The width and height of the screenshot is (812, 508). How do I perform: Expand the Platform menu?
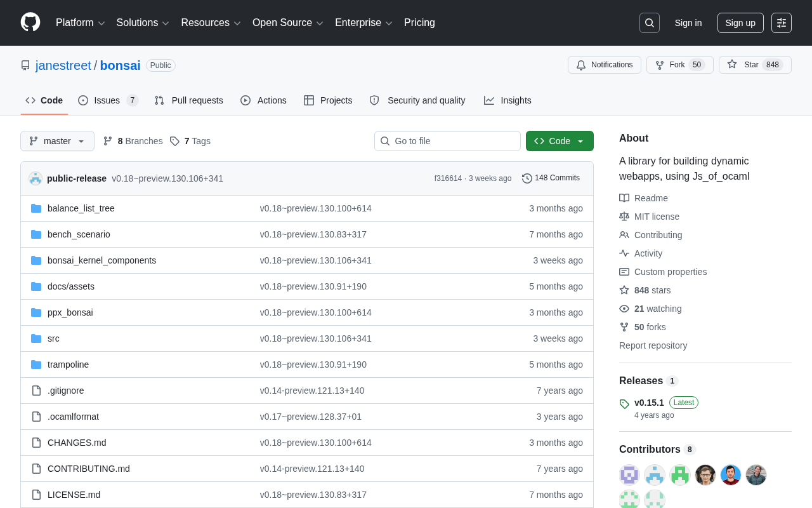point(81,23)
